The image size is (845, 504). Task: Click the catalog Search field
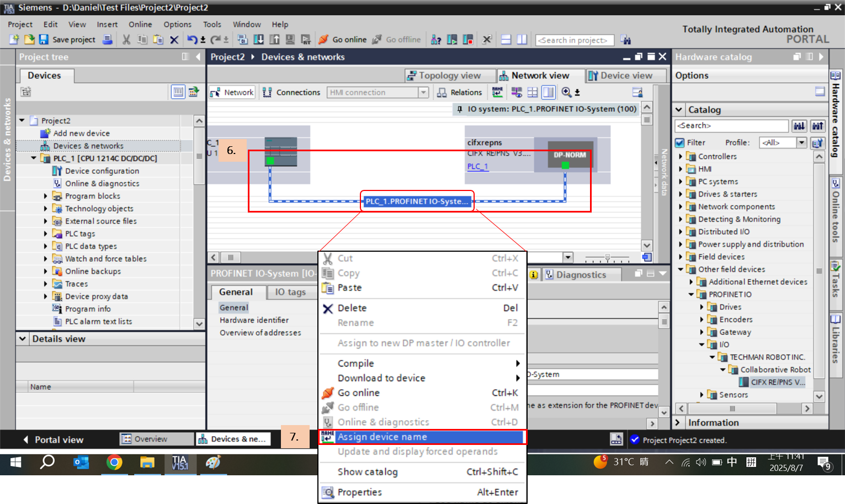pos(732,126)
